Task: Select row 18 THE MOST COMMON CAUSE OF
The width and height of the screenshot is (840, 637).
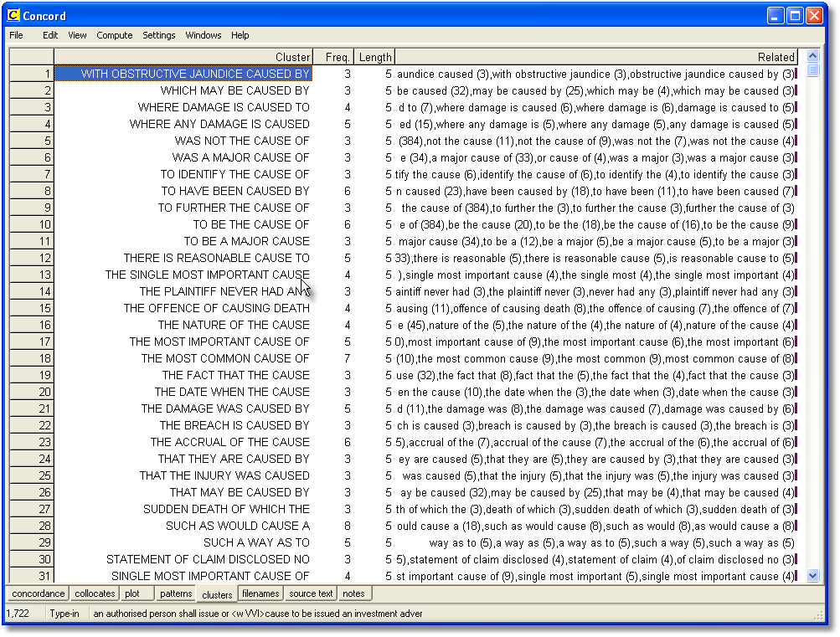Action: click(225, 358)
